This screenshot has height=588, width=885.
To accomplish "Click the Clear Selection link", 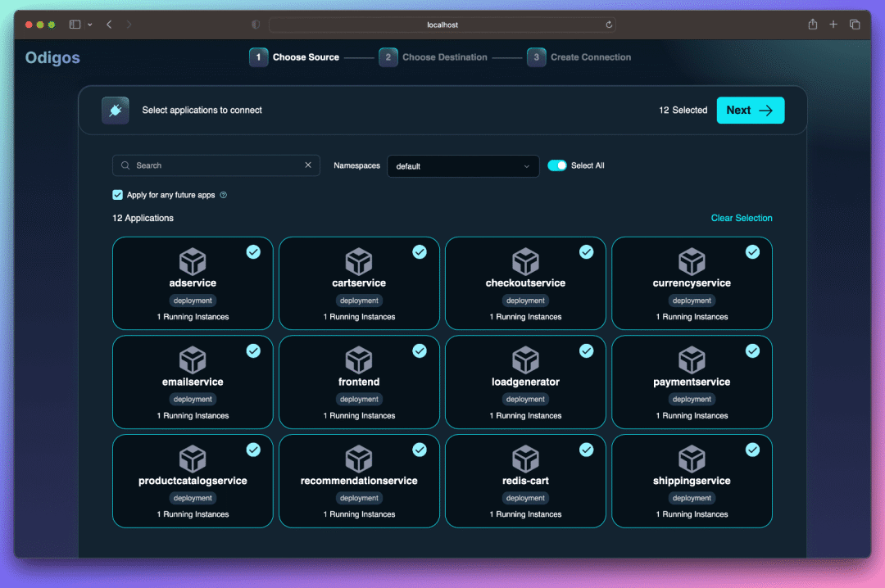I will [741, 218].
